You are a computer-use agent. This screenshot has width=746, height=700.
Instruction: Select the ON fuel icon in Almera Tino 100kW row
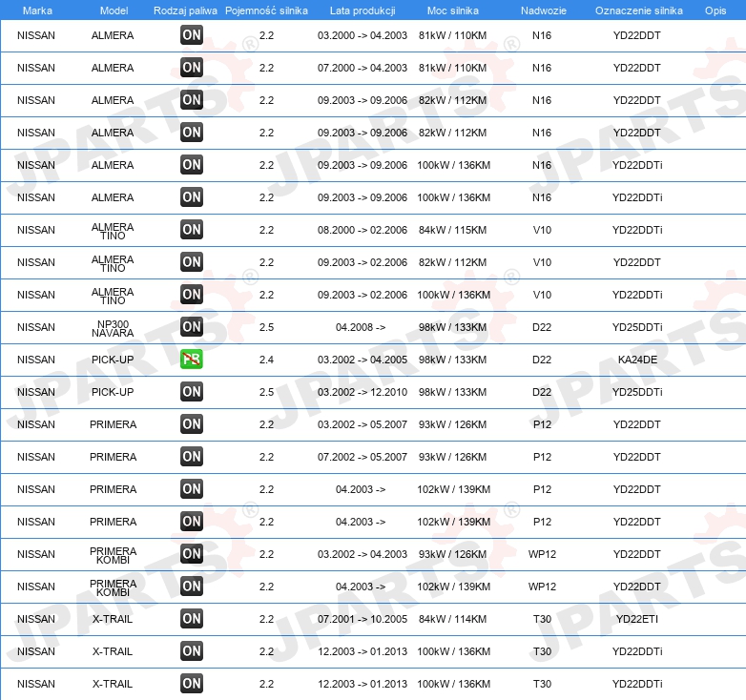pos(192,294)
